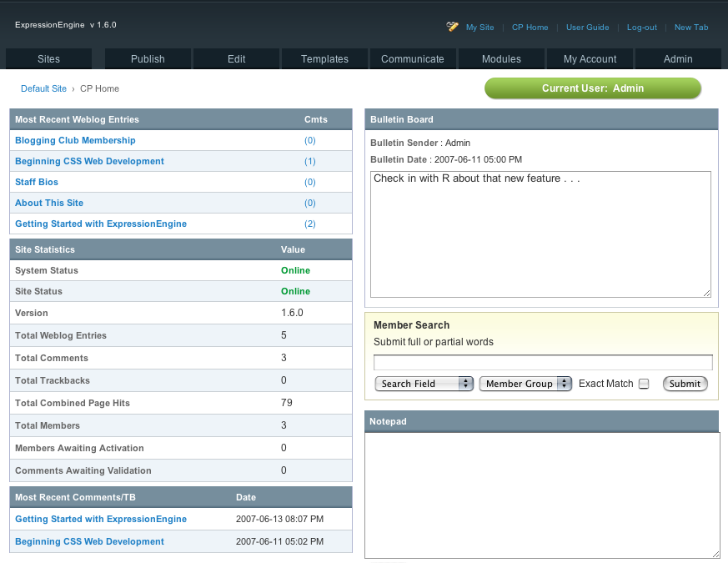The height and width of the screenshot is (563, 728).
Task: Select the Templates tab
Action: tap(324, 59)
